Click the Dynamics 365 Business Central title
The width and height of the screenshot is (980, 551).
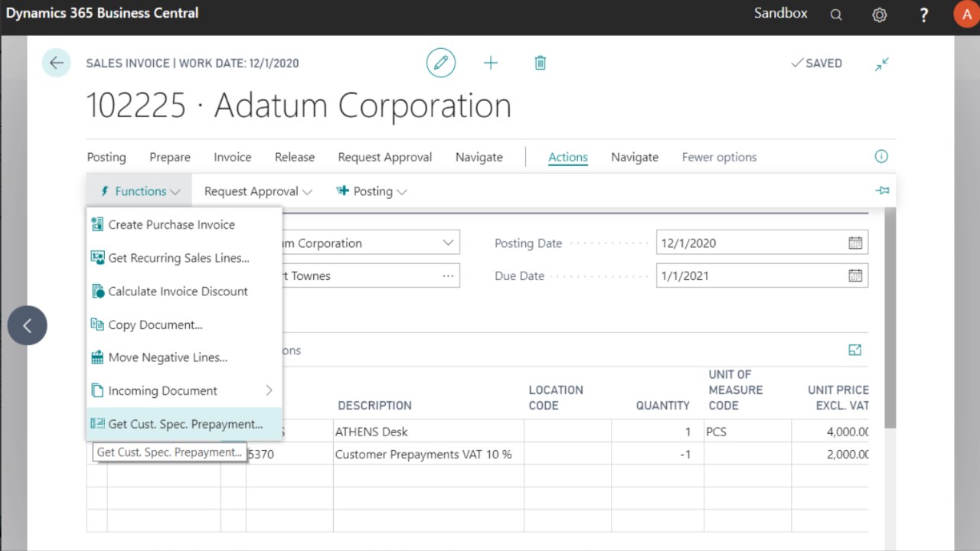click(x=102, y=13)
